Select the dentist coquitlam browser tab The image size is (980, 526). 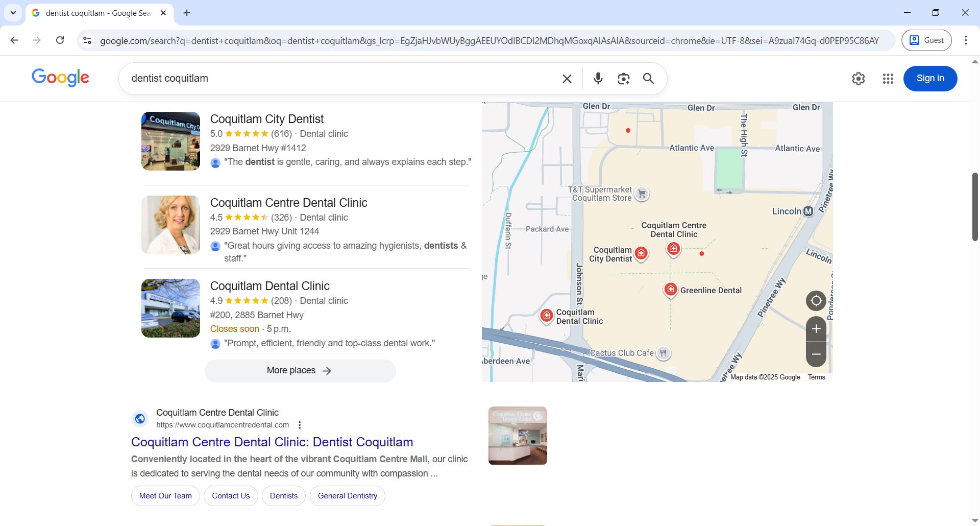[x=97, y=13]
